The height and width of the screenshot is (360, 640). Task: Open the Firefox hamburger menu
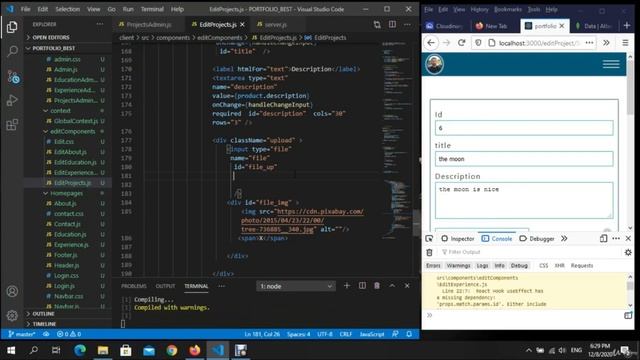click(625, 42)
